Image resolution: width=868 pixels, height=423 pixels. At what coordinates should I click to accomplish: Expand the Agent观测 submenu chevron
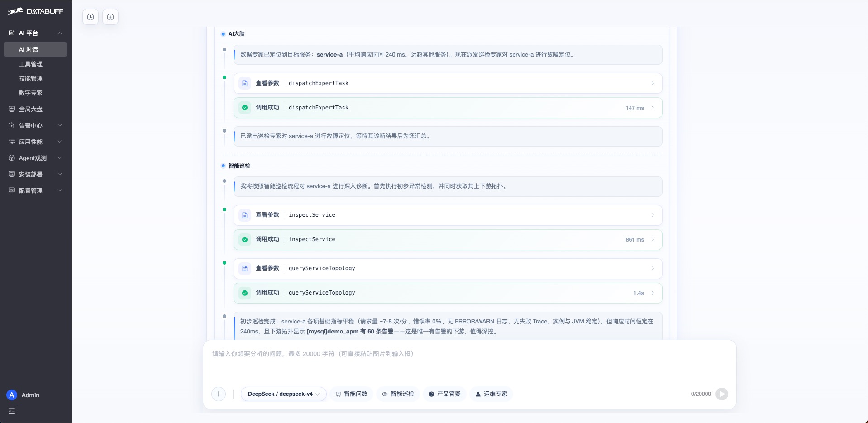tap(60, 158)
